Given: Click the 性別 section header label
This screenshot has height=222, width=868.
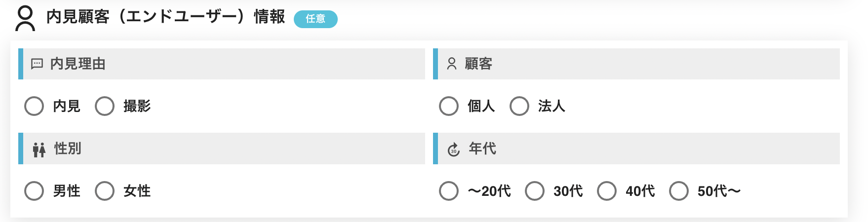Looking at the screenshot, I should tap(68, 148).
